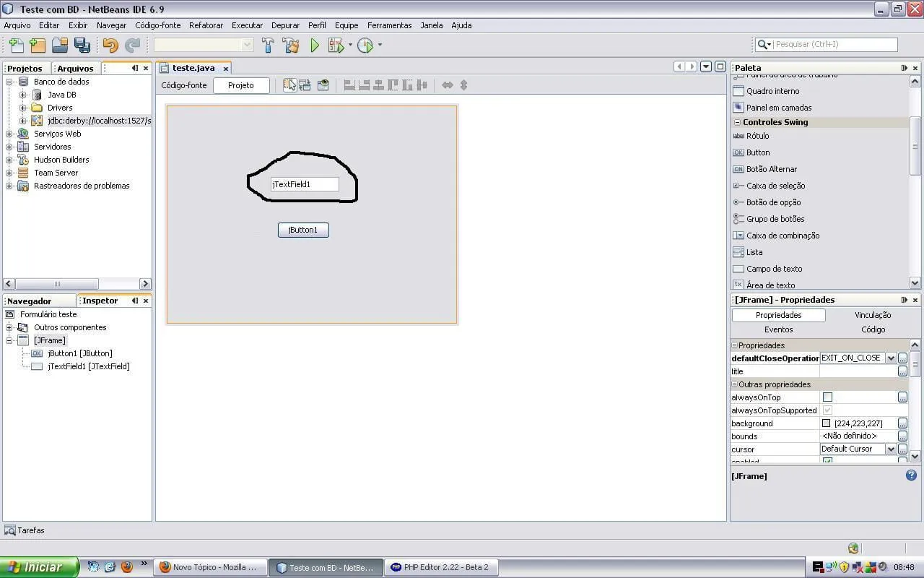The image size is (924, 578).
Task: Select jTextField1 on the design canvas
Action: coord(305,184)
